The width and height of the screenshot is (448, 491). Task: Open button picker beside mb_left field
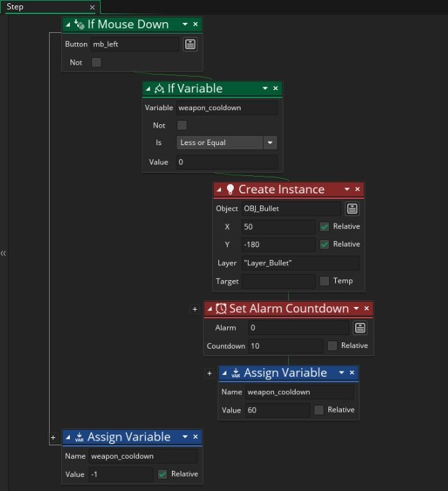pos(190,44)
